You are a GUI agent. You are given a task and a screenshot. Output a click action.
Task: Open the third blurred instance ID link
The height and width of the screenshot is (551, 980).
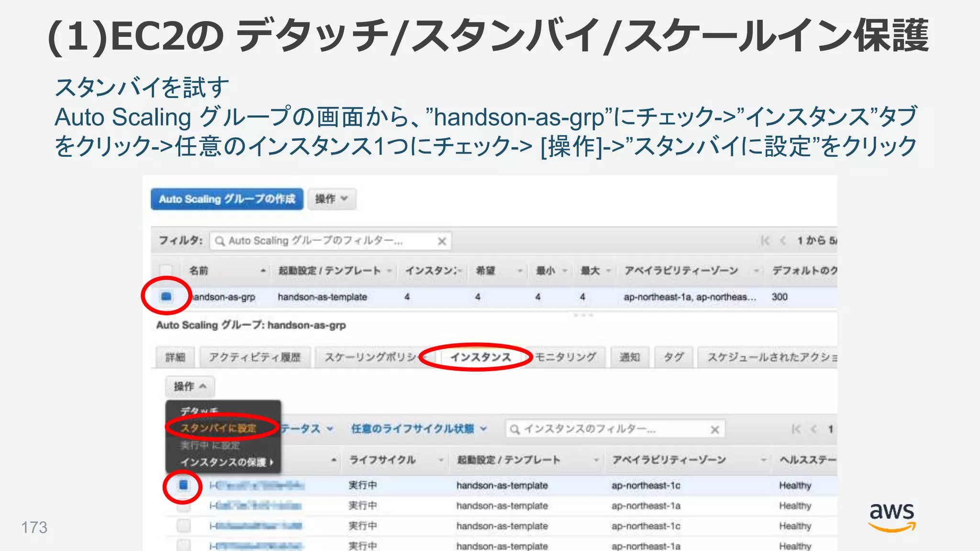[x=256, y=526]
